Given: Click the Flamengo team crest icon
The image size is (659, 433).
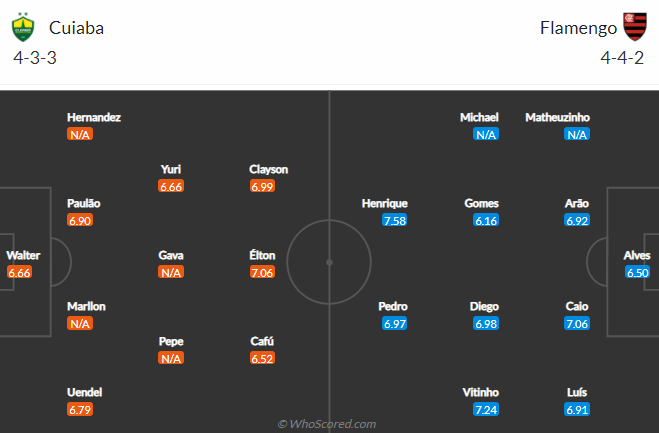Looking at the screenshot, I should pos(635,27).
